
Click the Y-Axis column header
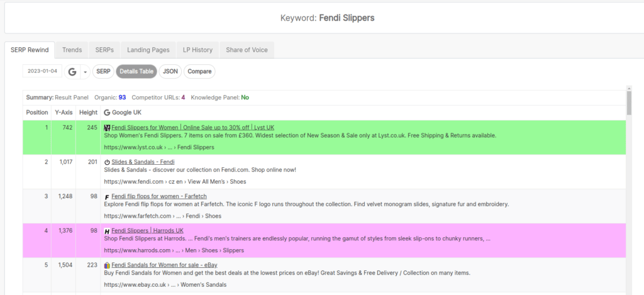pos(64,113)
